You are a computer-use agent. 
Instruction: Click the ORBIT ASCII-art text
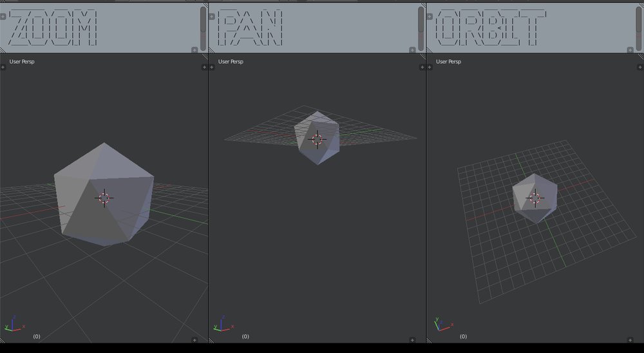point(491,28)
